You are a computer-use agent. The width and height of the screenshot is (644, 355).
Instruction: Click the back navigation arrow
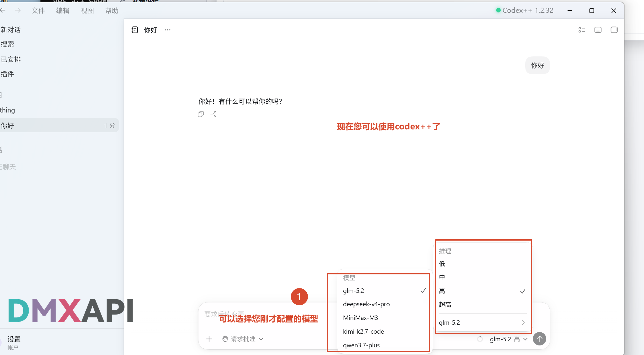click(3, 11)
